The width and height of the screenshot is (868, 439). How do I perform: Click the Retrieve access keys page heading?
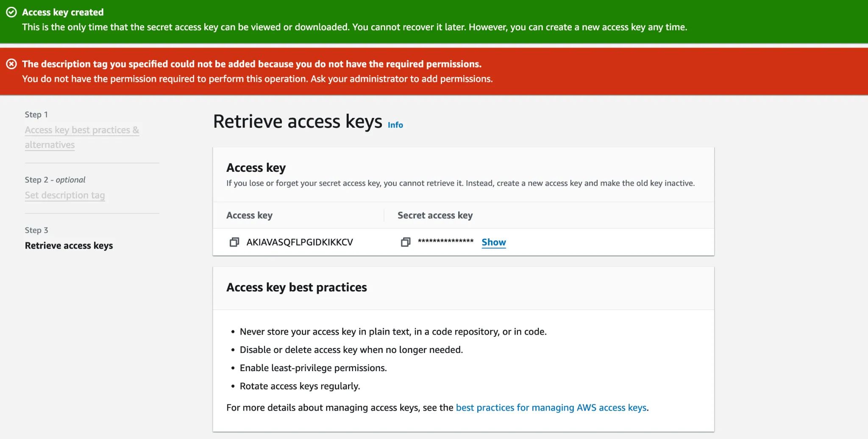point(297,122)
